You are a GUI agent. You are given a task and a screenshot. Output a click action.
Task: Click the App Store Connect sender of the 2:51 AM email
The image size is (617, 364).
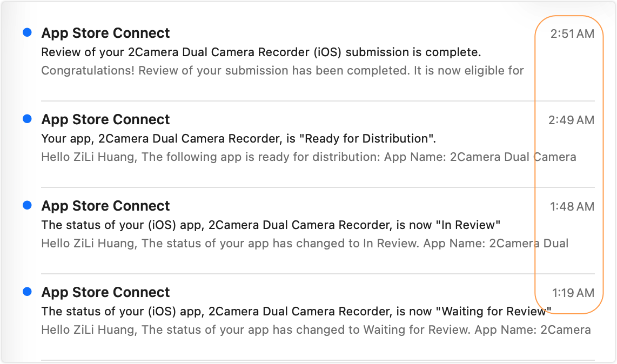(x=105, y=33)
